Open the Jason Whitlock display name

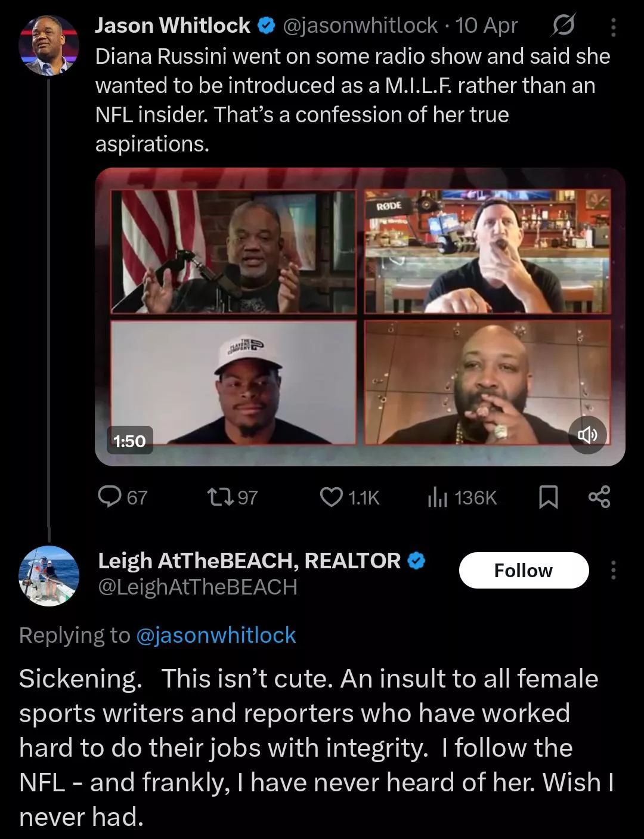(173, 26)
